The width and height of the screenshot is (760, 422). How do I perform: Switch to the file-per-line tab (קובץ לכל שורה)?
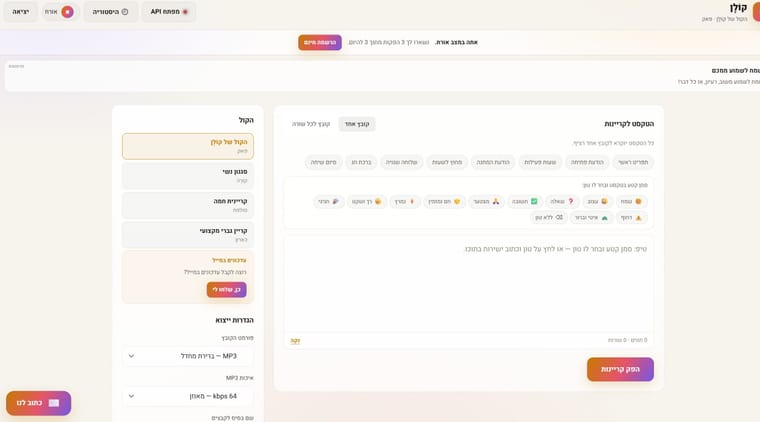tap(311, 124)
